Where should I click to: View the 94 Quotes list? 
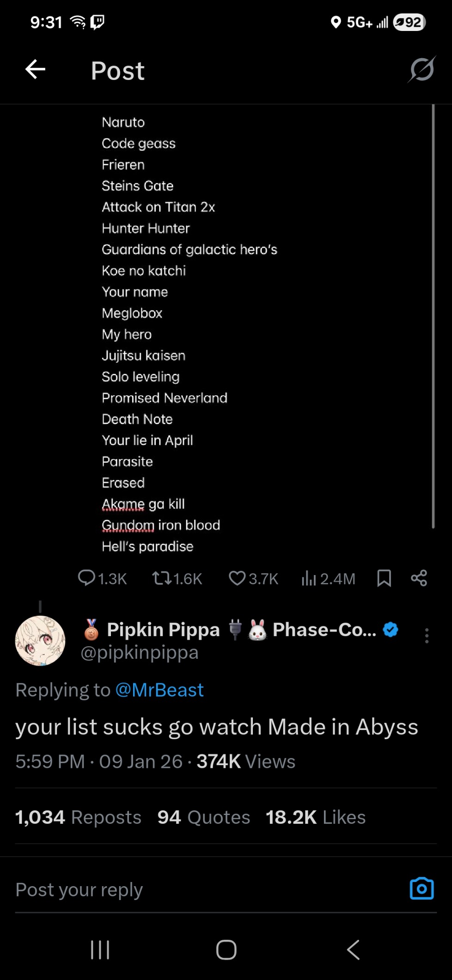click(204, 817)
